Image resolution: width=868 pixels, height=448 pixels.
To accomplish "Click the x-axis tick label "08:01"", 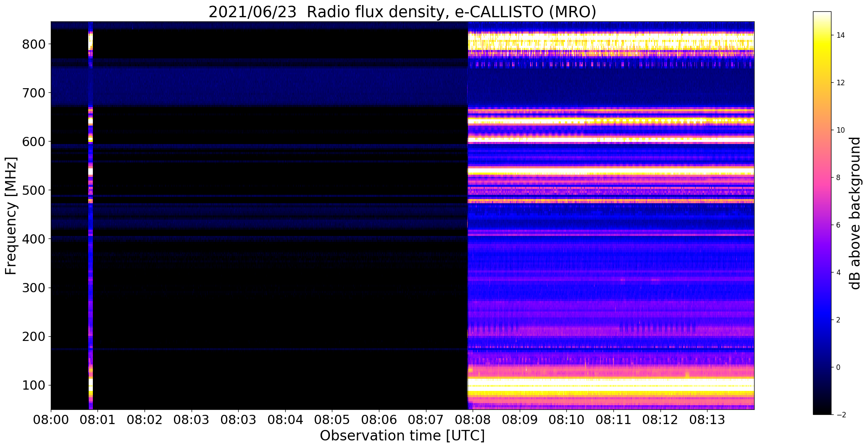I will pyautogui.click(x=98, y=419).
